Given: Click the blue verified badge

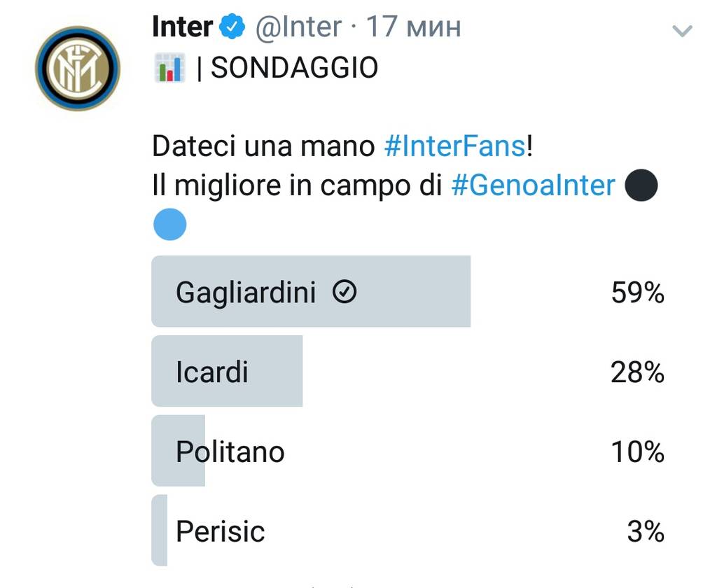Looking at the screenshot, I should coord(232,27).
